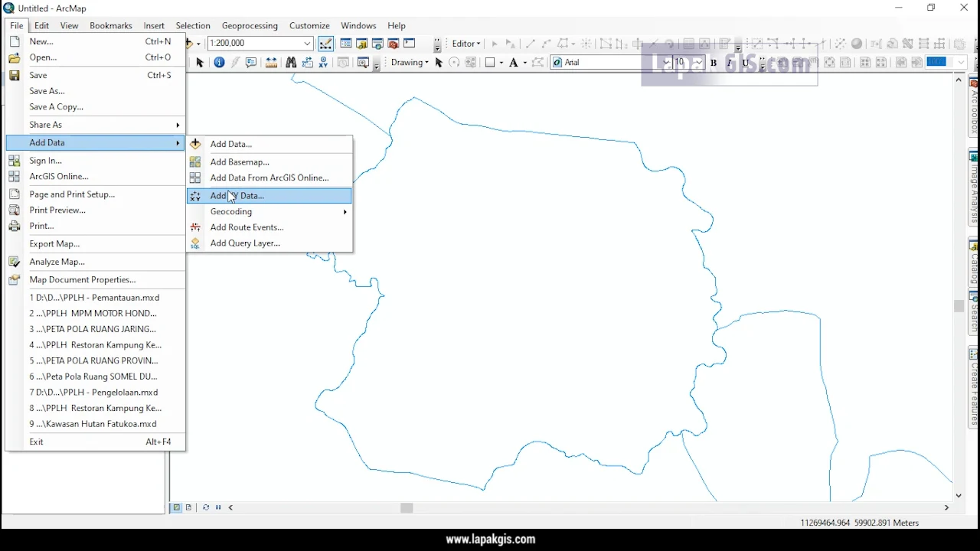
Task: Open the Search window icon
Action: pos(377,44)
